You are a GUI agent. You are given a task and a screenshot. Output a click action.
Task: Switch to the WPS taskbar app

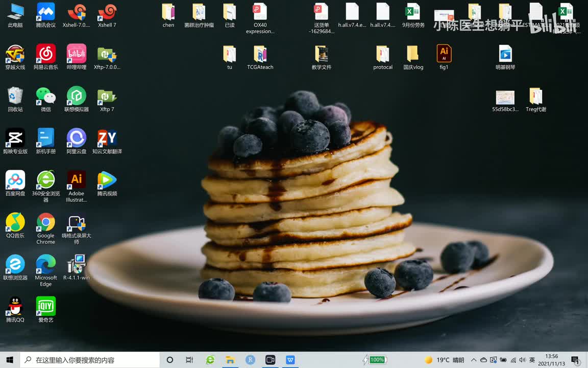(x=290, y=360)
